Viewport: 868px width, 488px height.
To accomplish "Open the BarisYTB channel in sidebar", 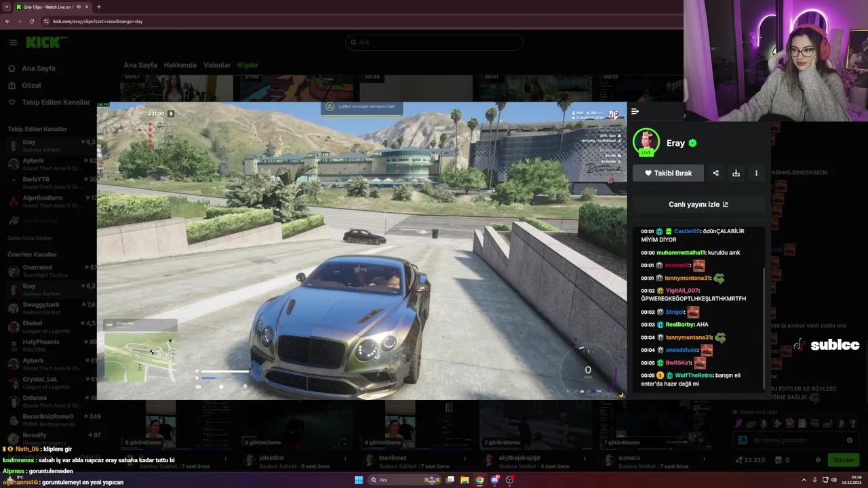I will tap(51, 182).
